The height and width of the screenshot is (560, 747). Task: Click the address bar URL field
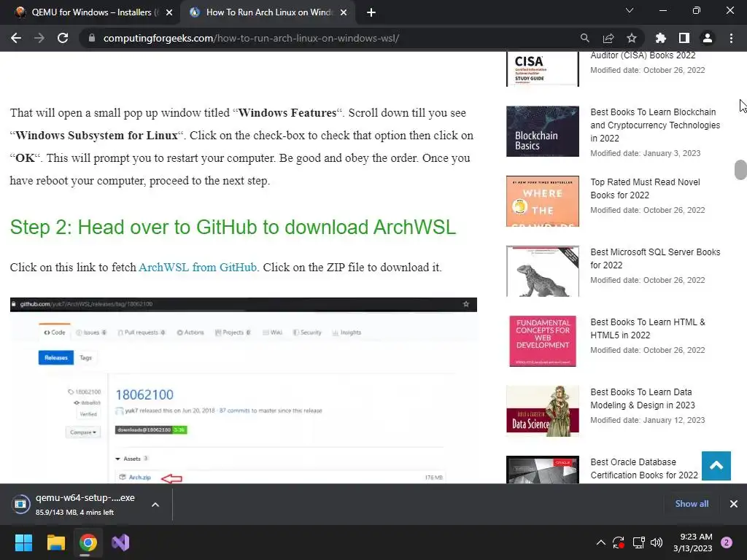click(x=329, y=38)
